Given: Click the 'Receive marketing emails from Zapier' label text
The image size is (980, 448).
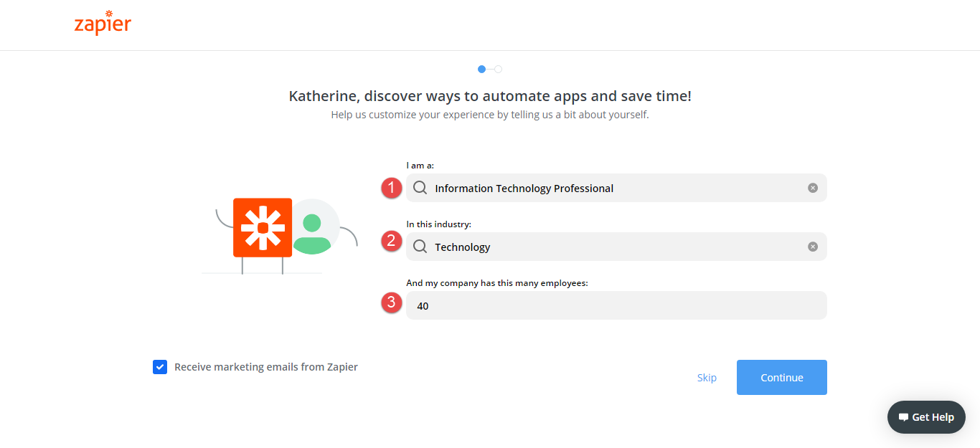Looking at the screenshot, I should click(266, 367).
